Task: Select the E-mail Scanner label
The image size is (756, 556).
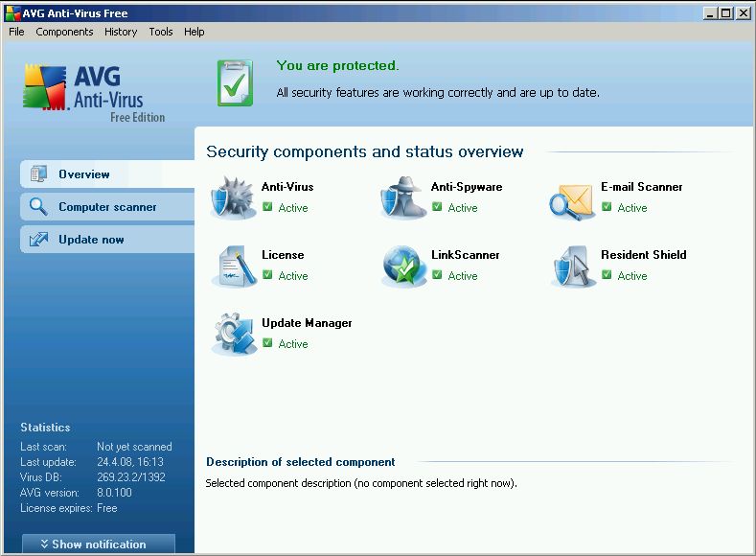Action: tap(642, 187)
